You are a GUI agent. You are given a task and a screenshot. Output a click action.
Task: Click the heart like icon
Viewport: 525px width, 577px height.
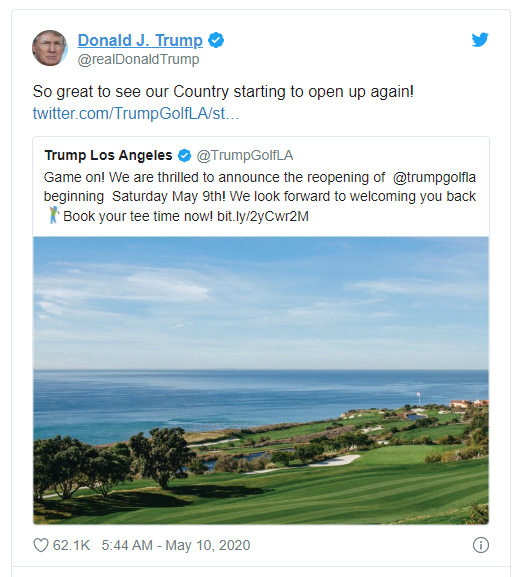(41, 545)
